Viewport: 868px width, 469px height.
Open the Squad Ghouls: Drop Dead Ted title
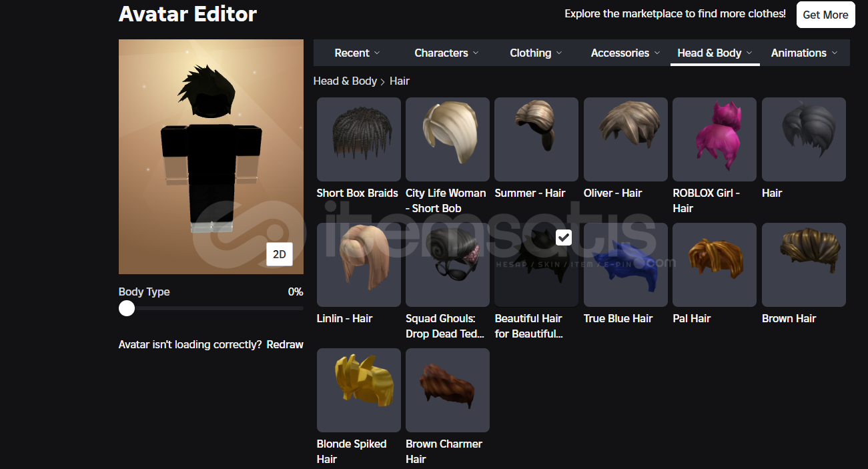click(445, 326)
